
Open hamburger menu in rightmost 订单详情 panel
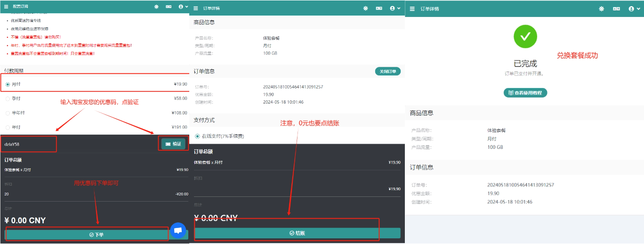click(x=412, y=8)
